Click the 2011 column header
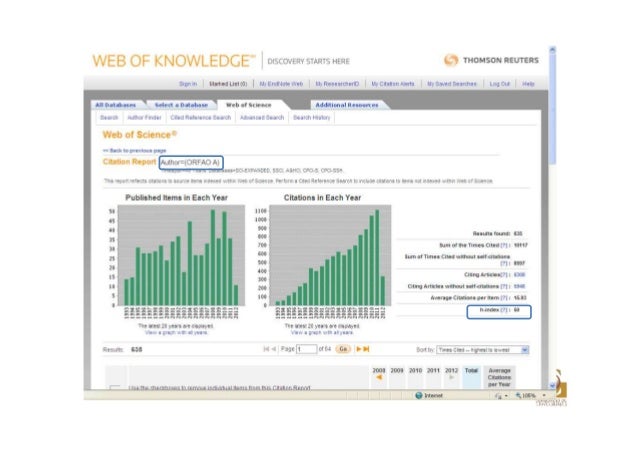Screen dimensions: 638x451 (x=433, y=370)
